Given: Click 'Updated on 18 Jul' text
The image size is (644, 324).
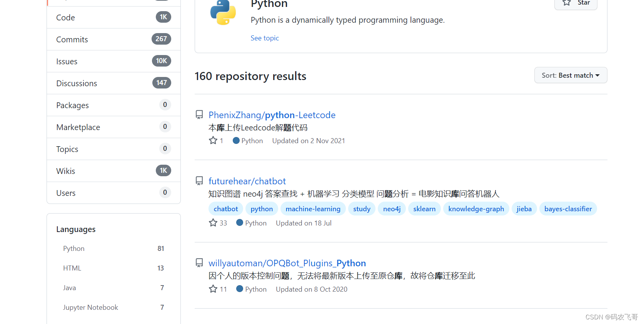Looking at the screenshot, I should point(304,223).
